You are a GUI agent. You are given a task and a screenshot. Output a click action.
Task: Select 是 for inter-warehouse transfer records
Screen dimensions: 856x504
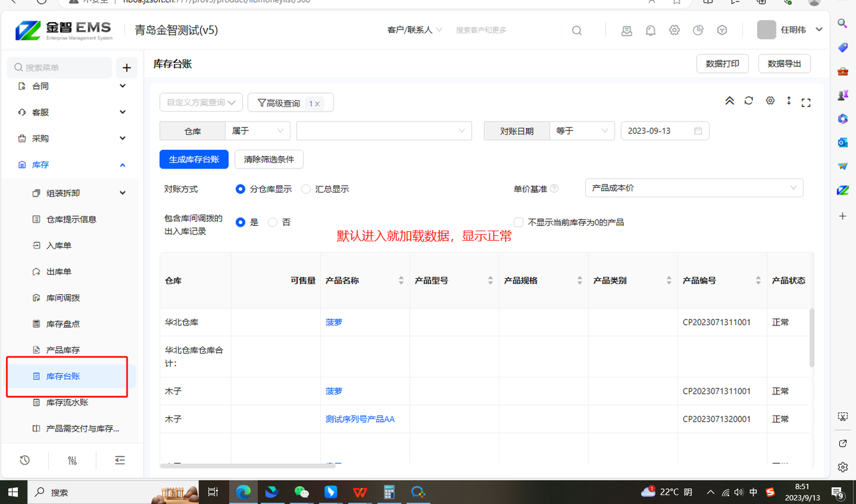(x=241, y=222)
